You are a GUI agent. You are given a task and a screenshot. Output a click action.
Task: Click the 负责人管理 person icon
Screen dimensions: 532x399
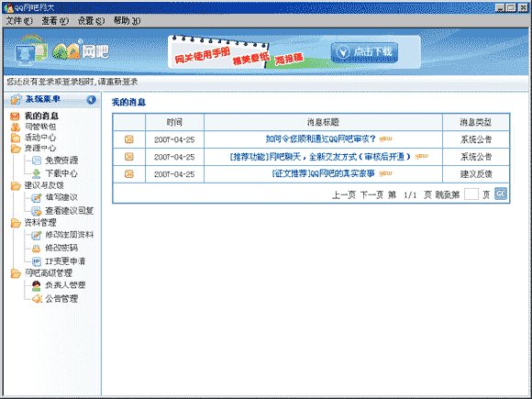coord(37,285)
